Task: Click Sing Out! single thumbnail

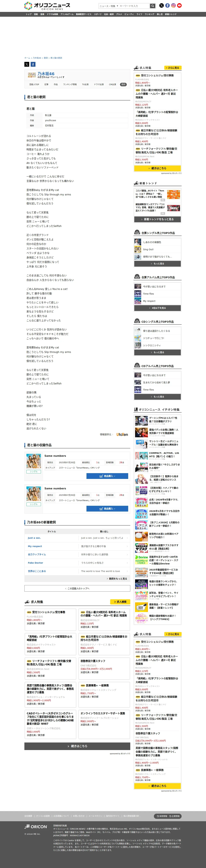Action: click(138, 249)
